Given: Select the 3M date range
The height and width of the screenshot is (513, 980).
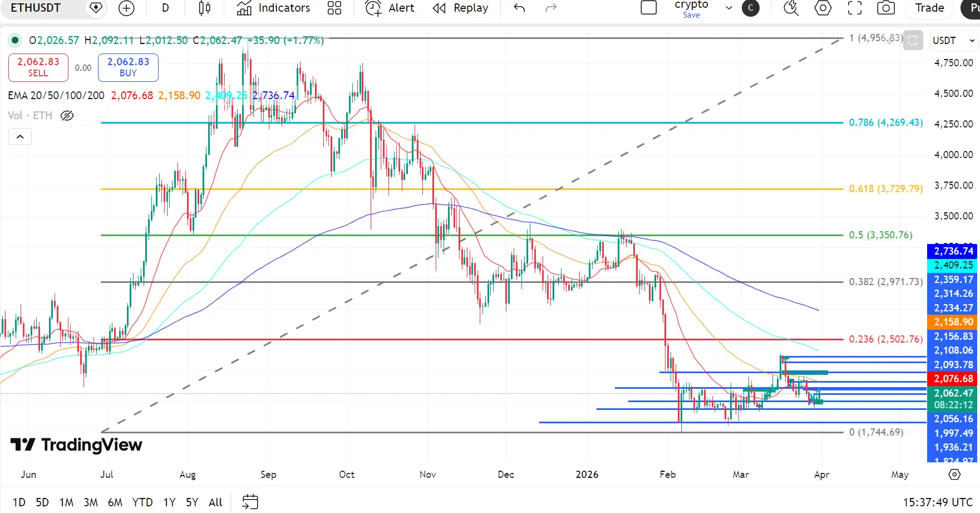Looking at the screenshot, I should click(91, 502).
